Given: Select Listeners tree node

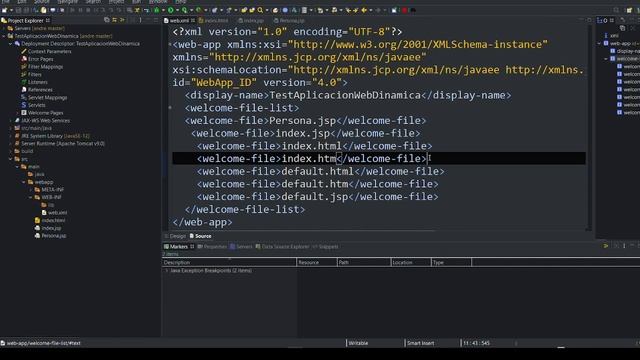Looking at the screenshot, I should pyautogui.click(x=38, y=82).
